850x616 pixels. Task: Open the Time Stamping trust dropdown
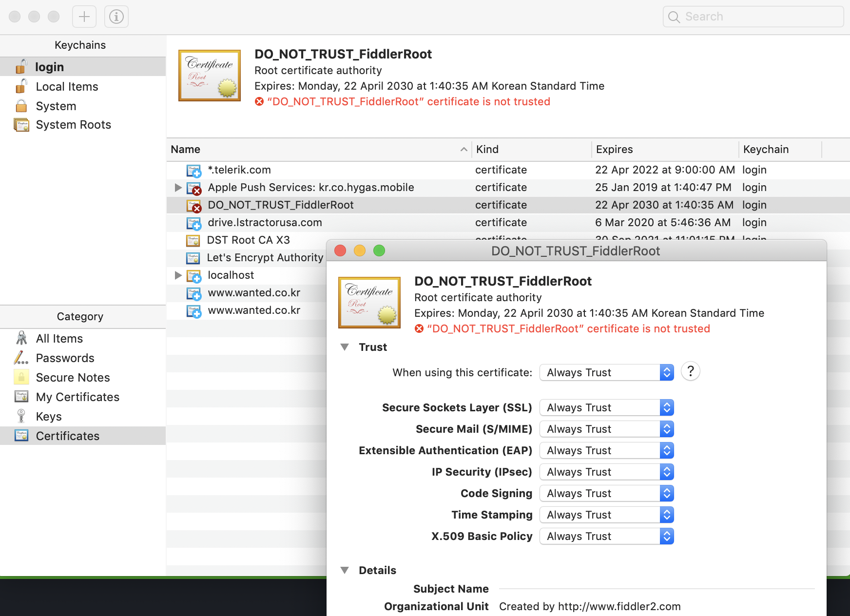tap(607, 515)
